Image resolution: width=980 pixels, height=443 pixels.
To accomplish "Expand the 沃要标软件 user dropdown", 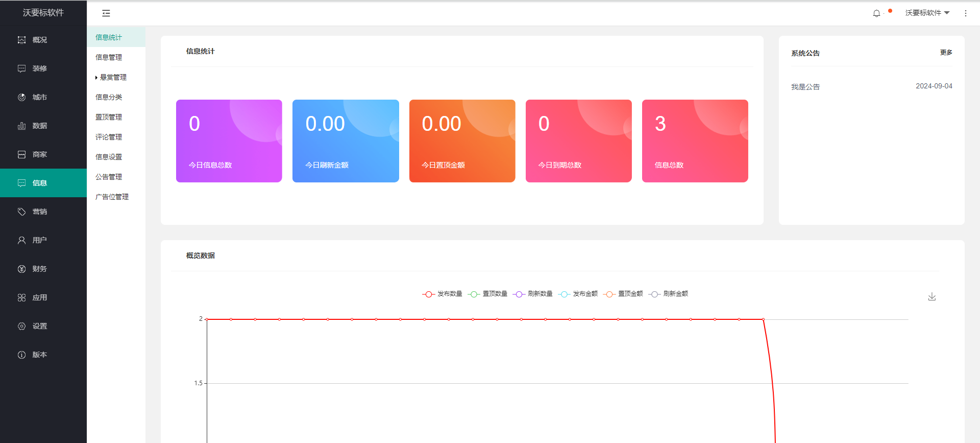I will point(927,13).
